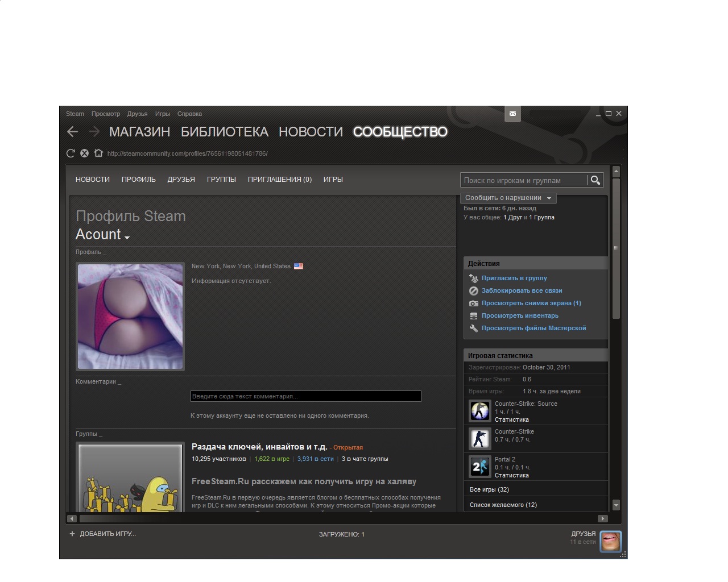The width and height of the screenshot is (728, 582).
Task: Open Portal 2 game icon
Action: pyautogui.click(x=479, y=467)
